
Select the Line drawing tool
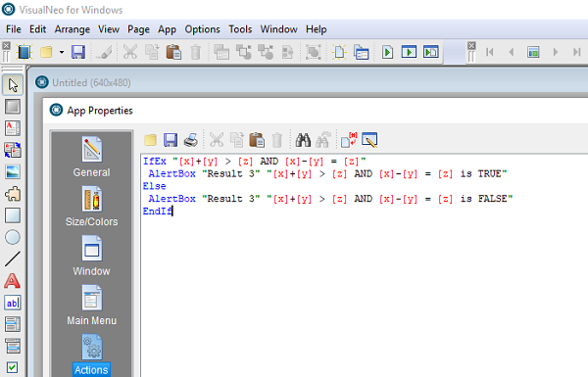click(13, 259)
